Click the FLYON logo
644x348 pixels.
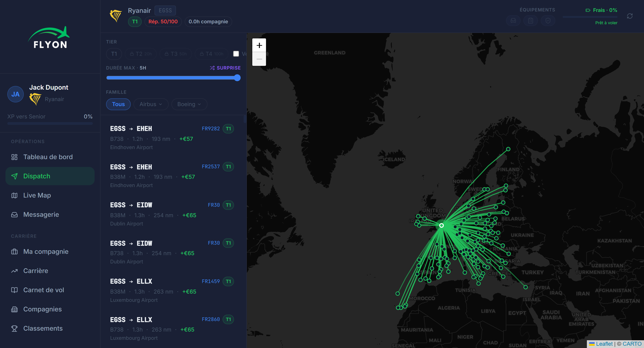pyautogui.click(x=50, y=38)
